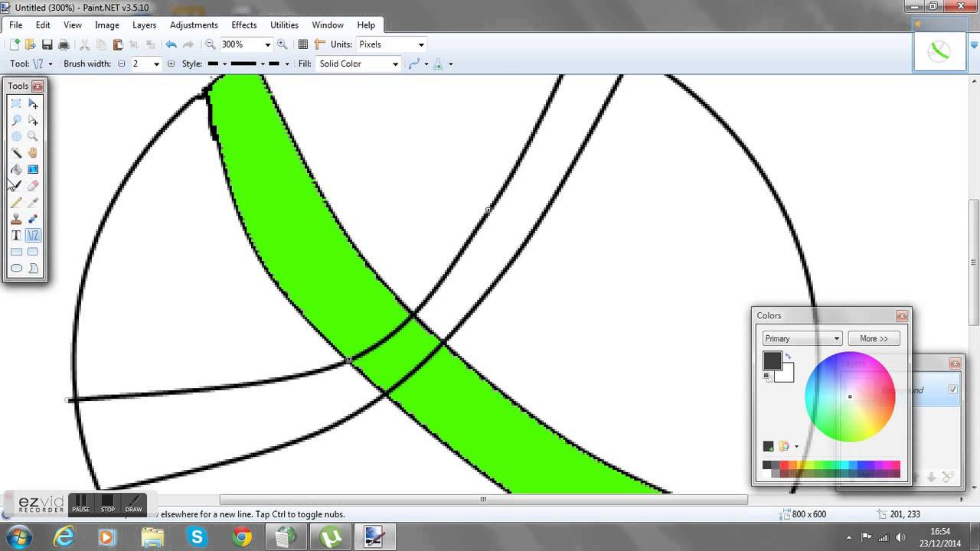Click the Print toolbar icon
The width and height of the screenshot is (980, 551).
(x=64, y=44)
